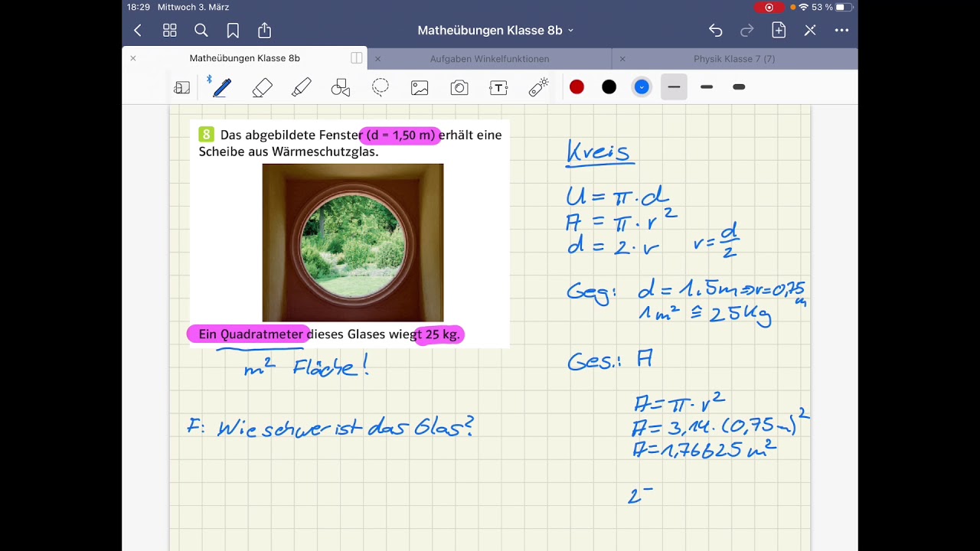Close the Physik Klasse 7 tab
Image resolution: width=980 pixels, height=551 pixels.
(x=622, y=59)
